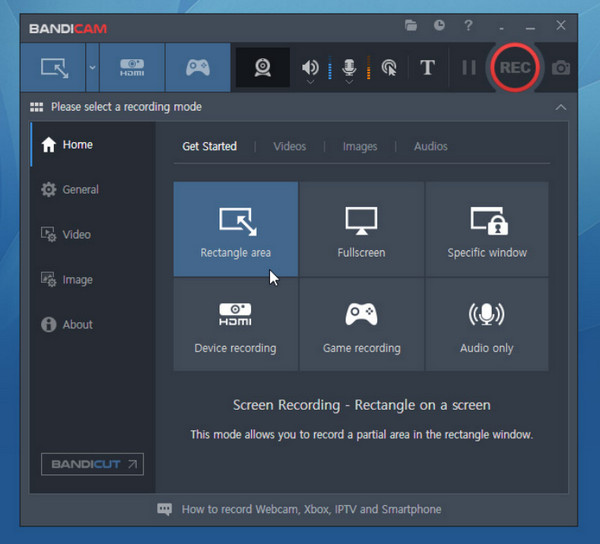Click the help question mark icon

[x=468, y=25]
